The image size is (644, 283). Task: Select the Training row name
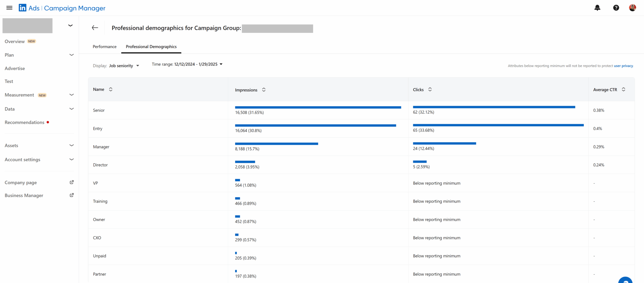pyautogui.click(x=100, y=201)
